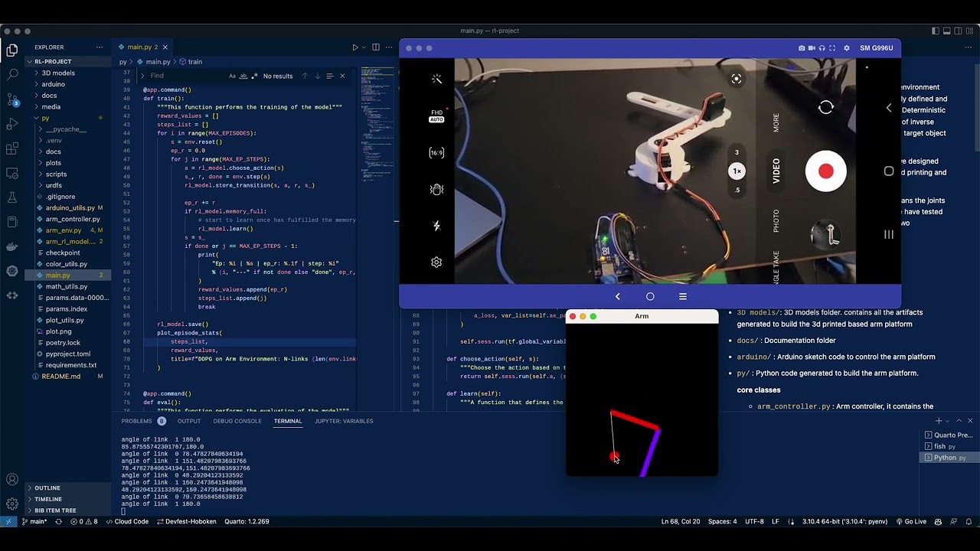Expand the OUTLINE section
The image size is (980, 551).
click(x=69, y=488)
